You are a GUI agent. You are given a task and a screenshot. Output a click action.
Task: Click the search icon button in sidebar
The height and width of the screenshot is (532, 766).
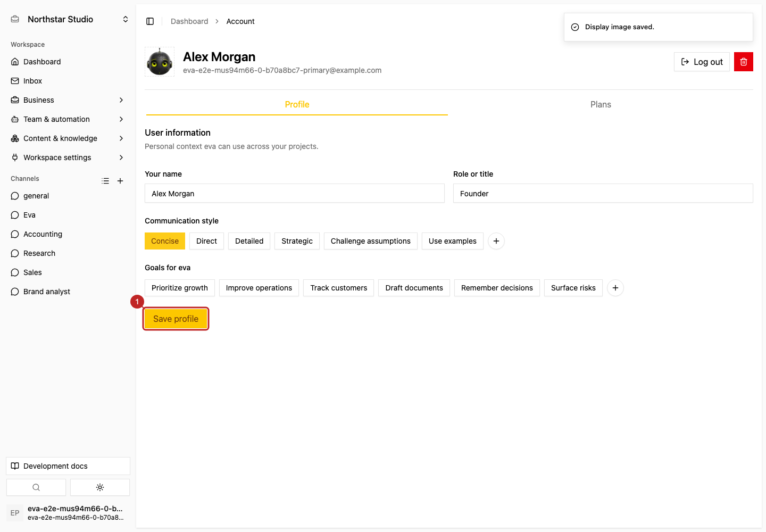[x=36, y=487]
